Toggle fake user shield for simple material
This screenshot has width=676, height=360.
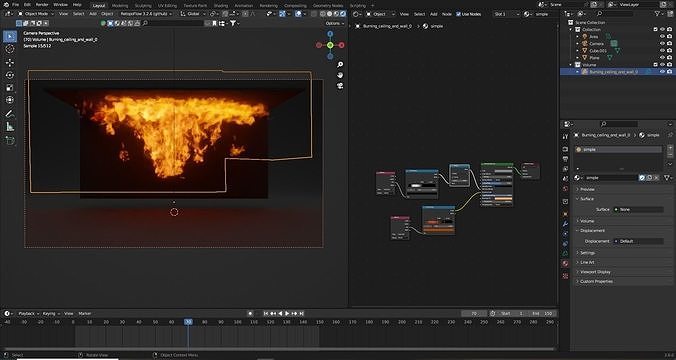click(642, 178)
